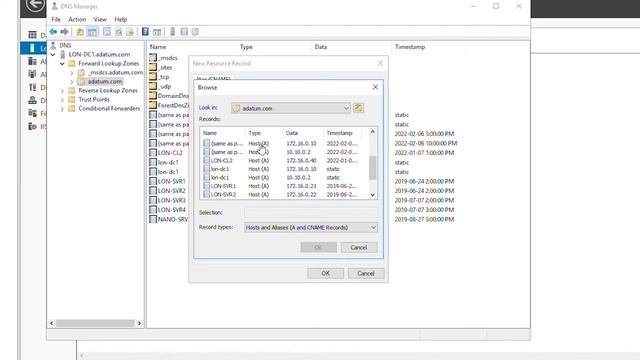
Task: Click the console tree horizontal scrollbar thumb
Action: pos(95,323)
